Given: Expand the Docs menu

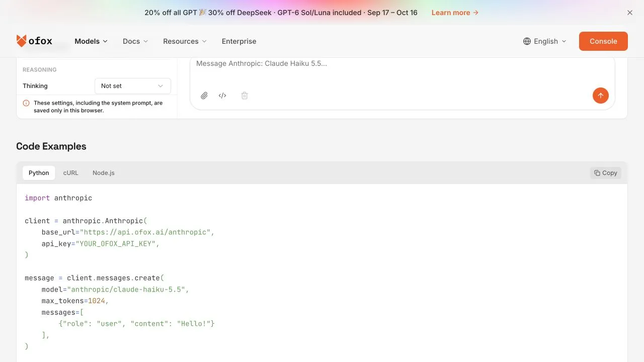Looking at the screenshot, I should click(x=135, y=41).
